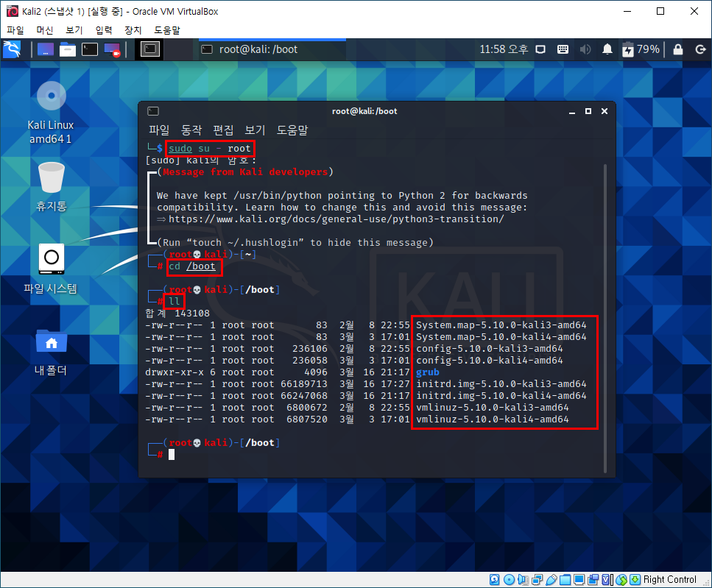The height and width of the screenshot is (588, 712).
Task: Click the screen recorder icon in Kali panel
Action: [x=112, y=49]
